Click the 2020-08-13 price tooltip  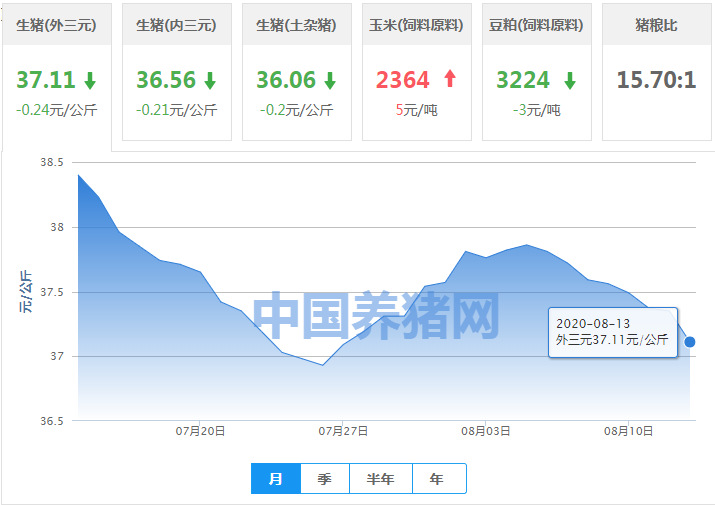[612, 332]
